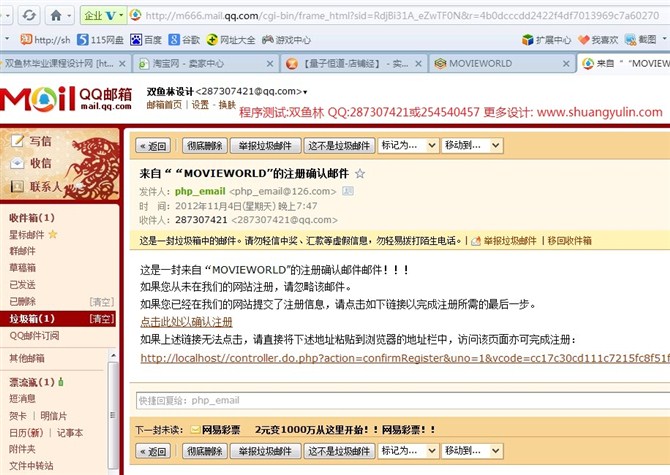
Task: Close the 淘宝网 tab
Action: pyautogui.click(x=270, y=64)
